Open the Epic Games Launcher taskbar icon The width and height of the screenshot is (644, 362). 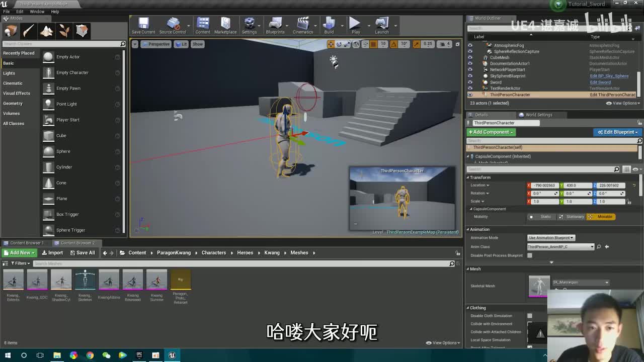pyautogui.click(x=139, y=355)
